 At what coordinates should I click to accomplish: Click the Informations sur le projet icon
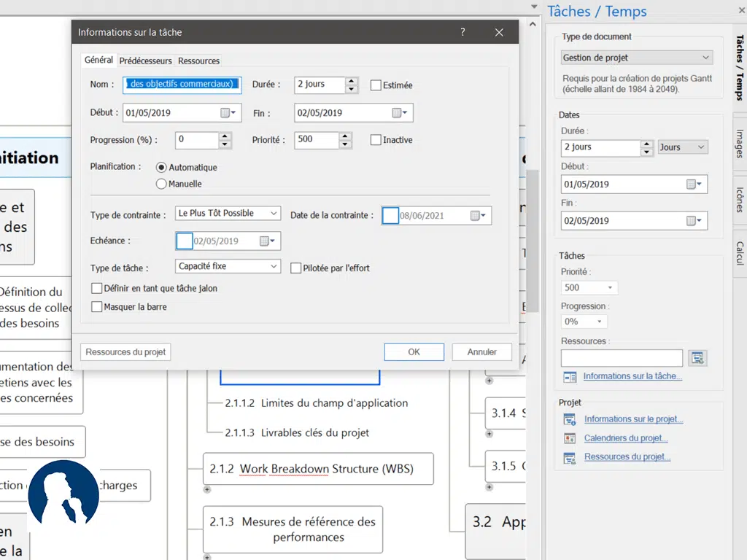[x=570, y=419]
